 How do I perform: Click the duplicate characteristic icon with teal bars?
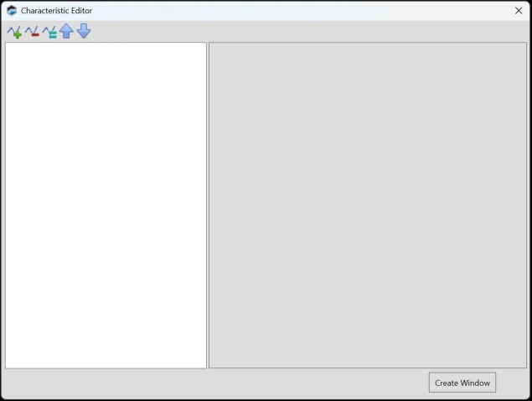click(49, 32)
